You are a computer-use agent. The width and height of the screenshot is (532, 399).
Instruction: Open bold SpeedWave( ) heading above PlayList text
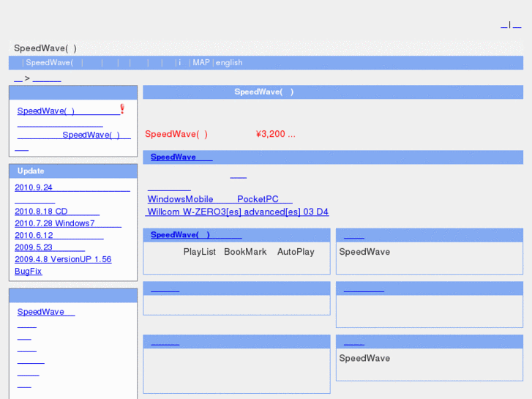click(x=196, y=235)
